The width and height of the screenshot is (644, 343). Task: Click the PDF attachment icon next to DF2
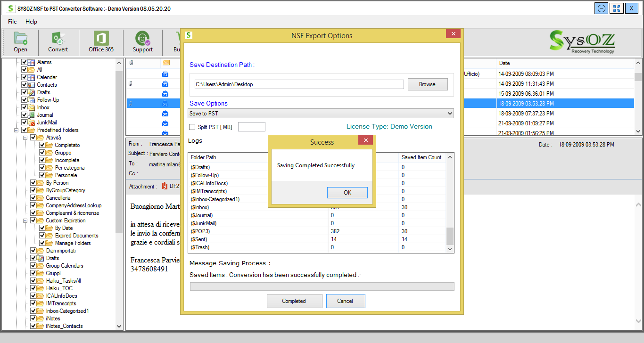165,186
